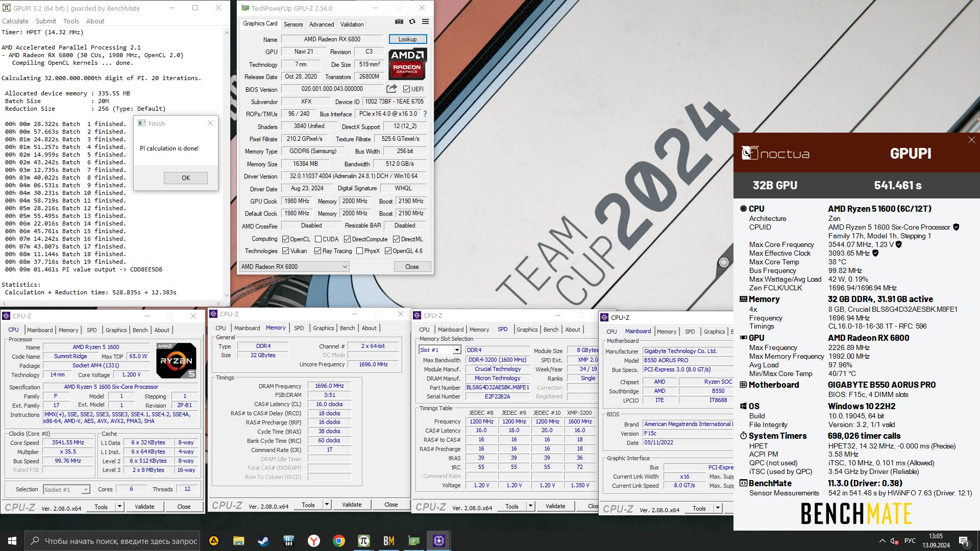Screen dimensions: 980x551
Task: Toggle the OpenGL 4.6 checkbox
Action: tap(388, 251)
